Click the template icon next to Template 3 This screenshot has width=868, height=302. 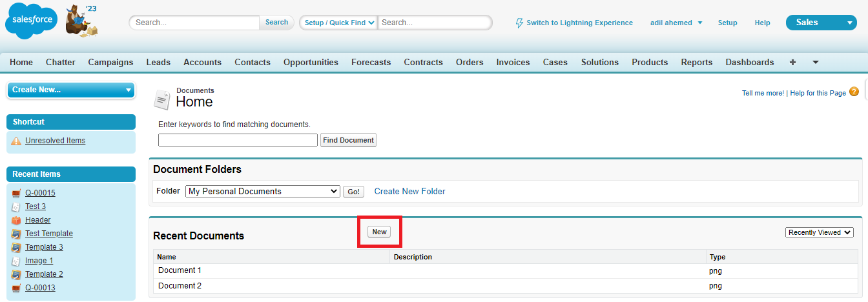click(x=16, y=247)
